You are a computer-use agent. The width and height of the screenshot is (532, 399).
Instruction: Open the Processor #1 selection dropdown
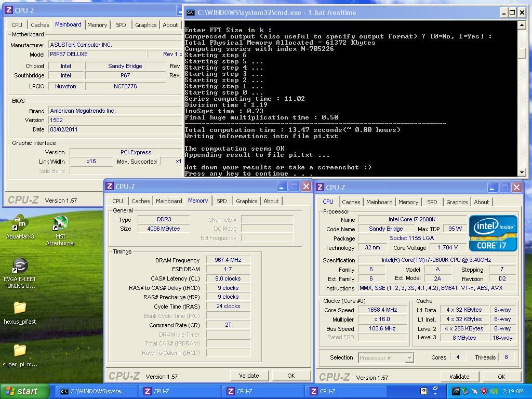(386, 357)
